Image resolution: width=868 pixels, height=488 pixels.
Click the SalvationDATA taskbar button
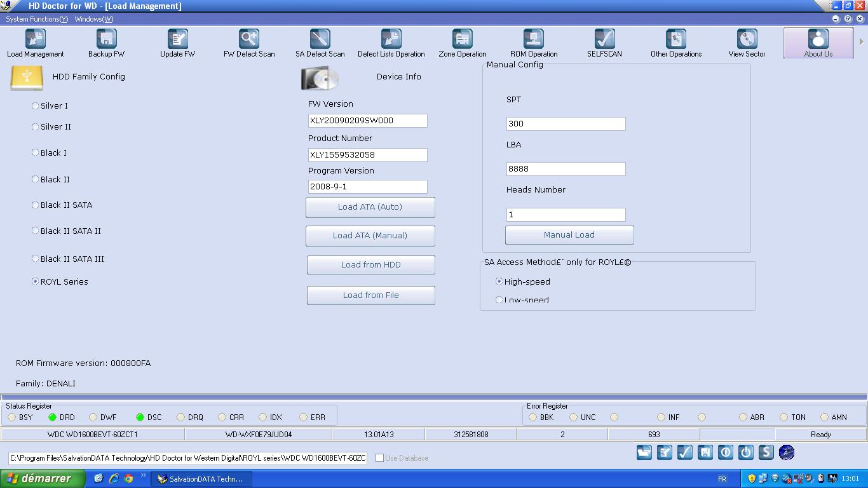click(201, 479)
